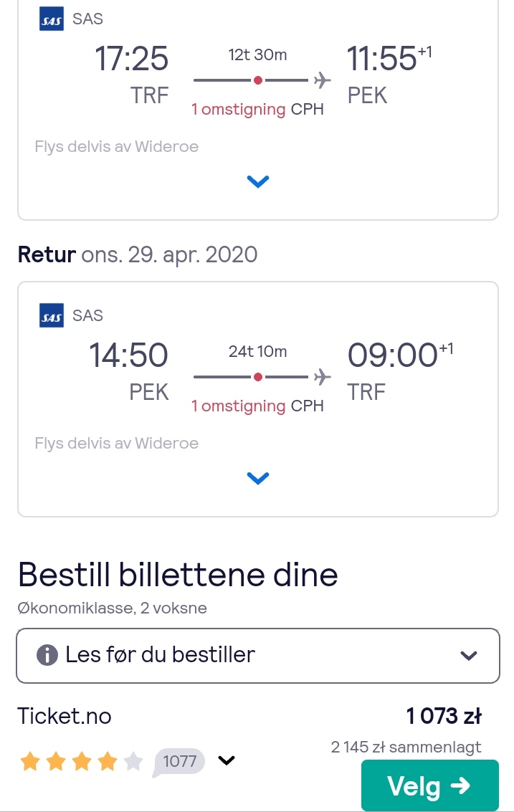This screenshot has width=514, height=812.
Task: Click the airplane icon on return route
Action: [x=322, y=376]
